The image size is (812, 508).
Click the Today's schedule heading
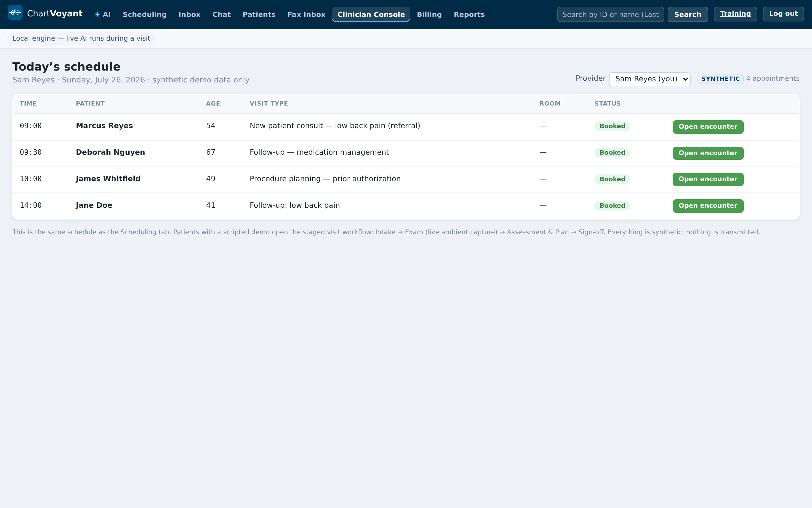tap(67, 67)
